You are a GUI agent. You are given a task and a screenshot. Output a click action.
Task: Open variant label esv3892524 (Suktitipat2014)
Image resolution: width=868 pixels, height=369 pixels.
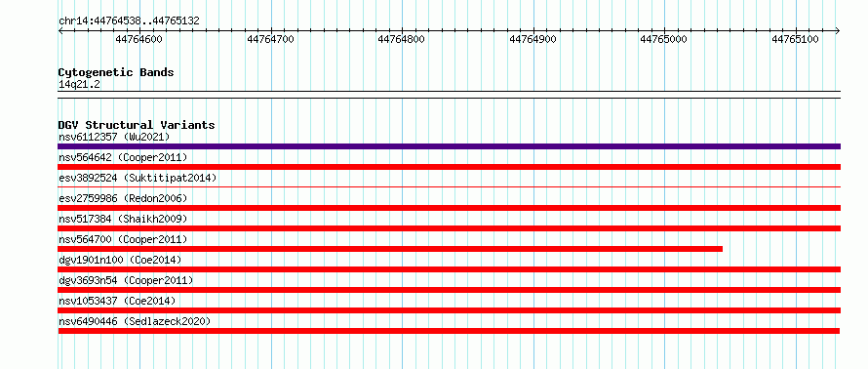coord(138,178)
